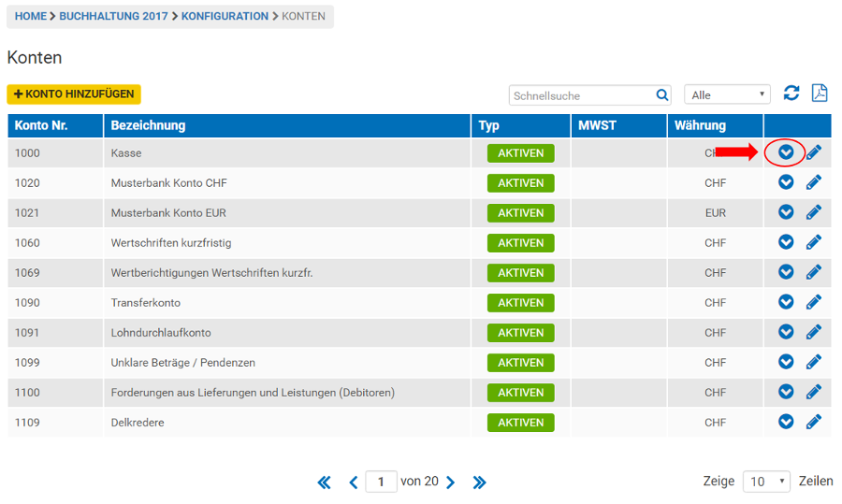Click KONTEN breadcrumb text

click(303, 16)
